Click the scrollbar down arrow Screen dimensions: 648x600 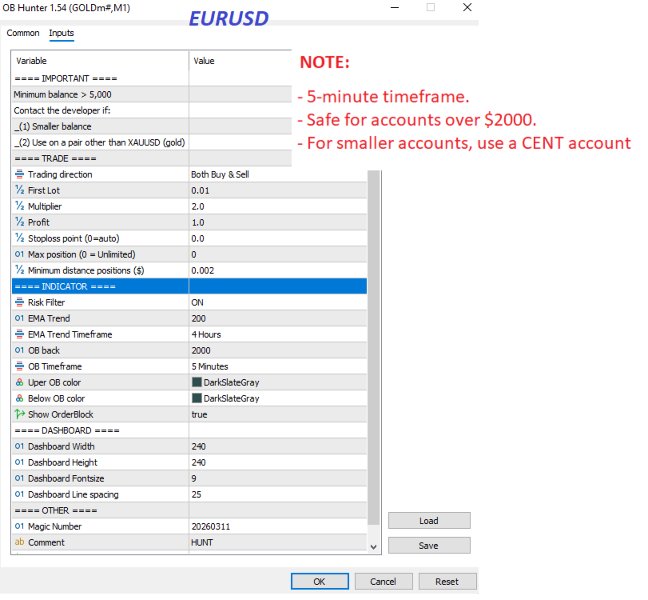click(374, 547)
